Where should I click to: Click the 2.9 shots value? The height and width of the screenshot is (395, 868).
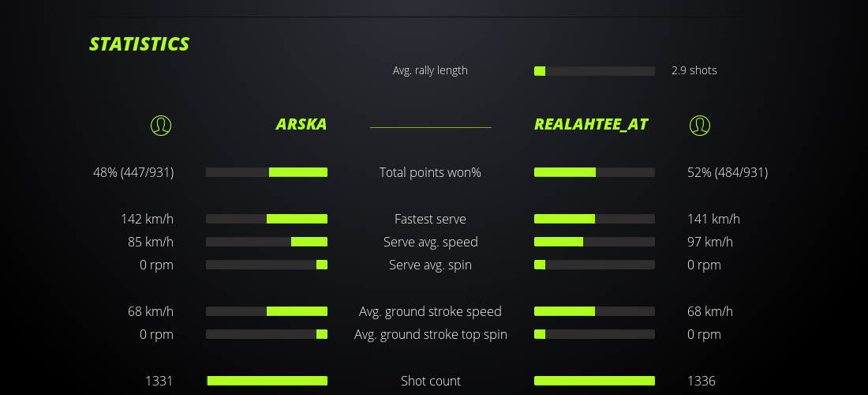pos(694,70)
